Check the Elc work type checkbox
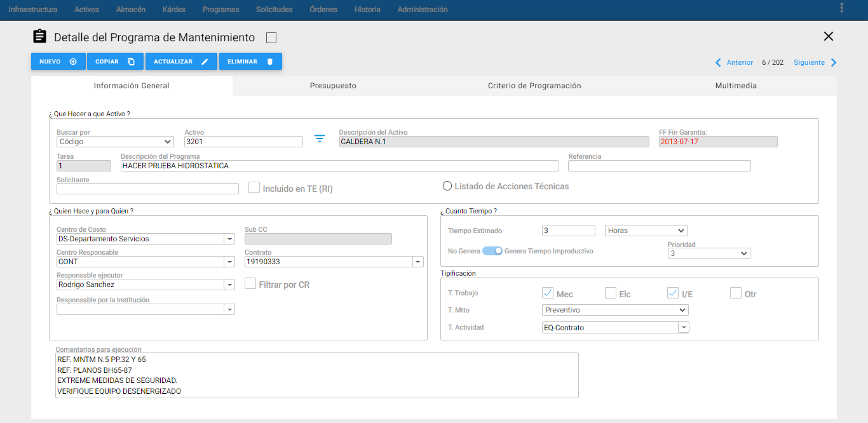 pos(610,293)
